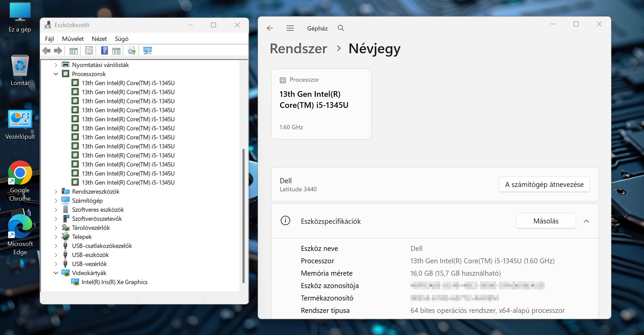This screenshot has width=644, height=335.
Task: Select the Szoftveres eszközök label
Action: [98, 210]
